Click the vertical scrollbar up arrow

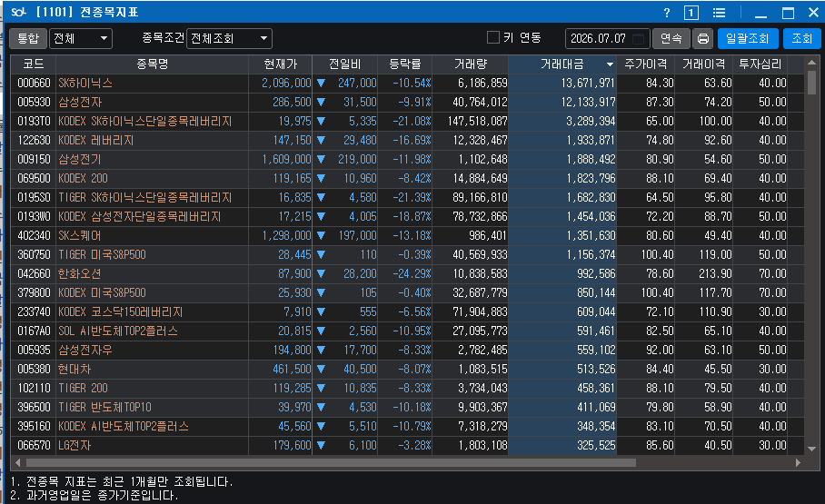[811, 62]
